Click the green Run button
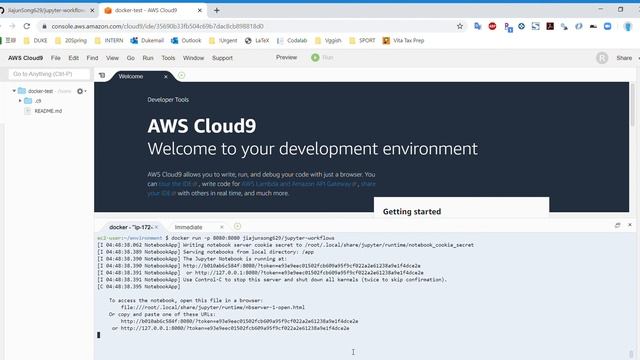 click(322, 58)
